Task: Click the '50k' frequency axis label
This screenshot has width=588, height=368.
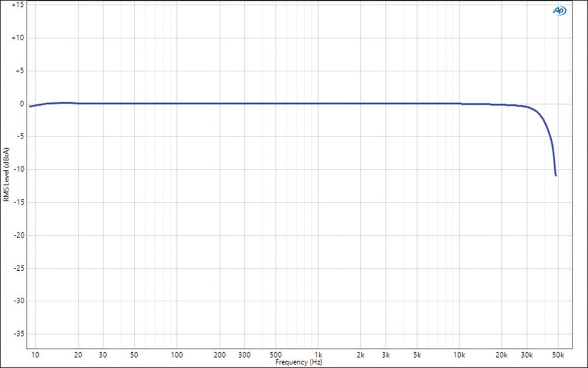Action: tap(558, 355)
